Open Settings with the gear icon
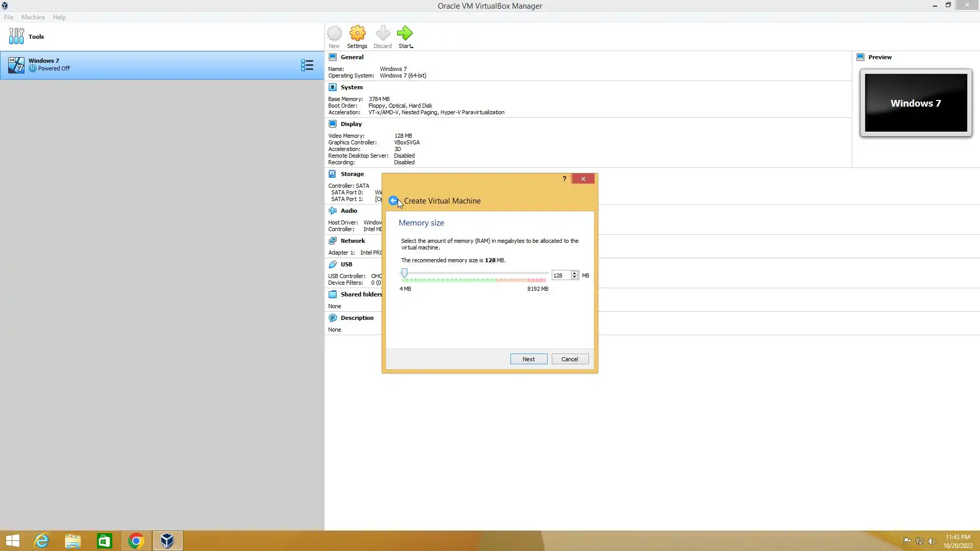This screenshot has width=980, height=551. point(357,34)
